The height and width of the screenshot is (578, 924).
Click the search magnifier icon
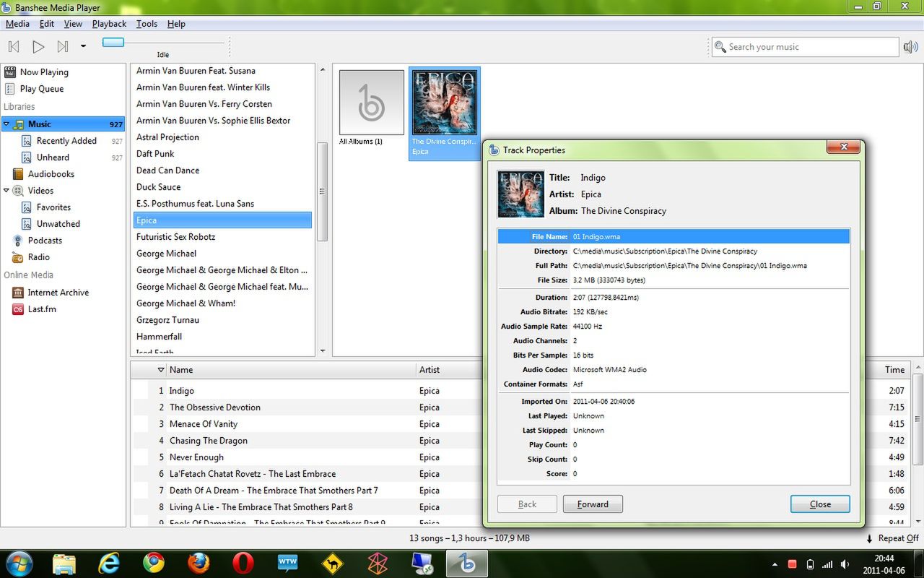720,47
